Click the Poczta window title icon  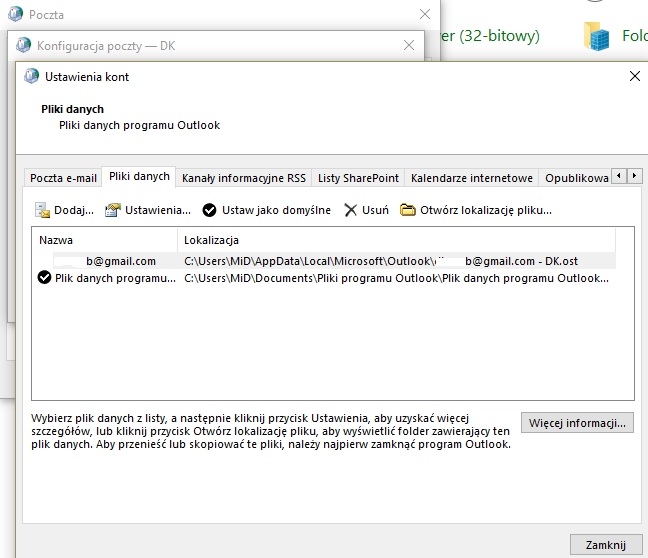(x=15, y=14)
